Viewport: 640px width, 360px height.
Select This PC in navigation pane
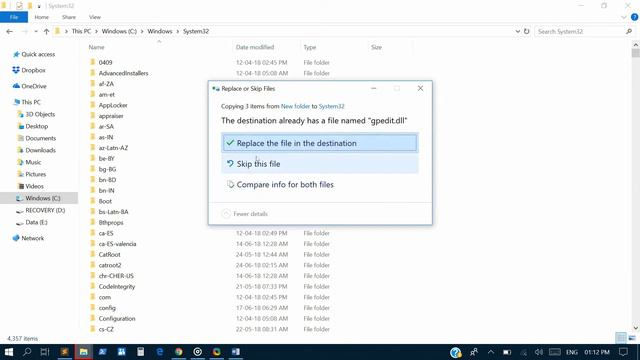pos(31,102)
